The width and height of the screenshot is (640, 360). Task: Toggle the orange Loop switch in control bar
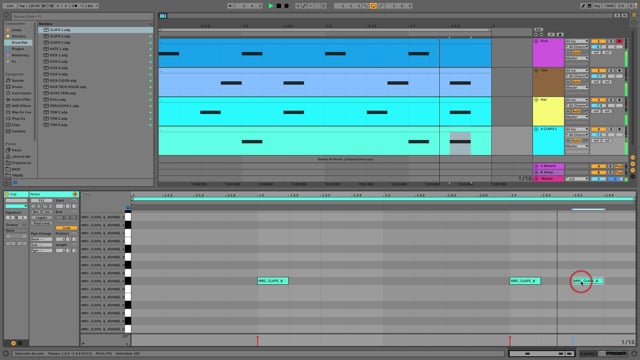(373, 6)
